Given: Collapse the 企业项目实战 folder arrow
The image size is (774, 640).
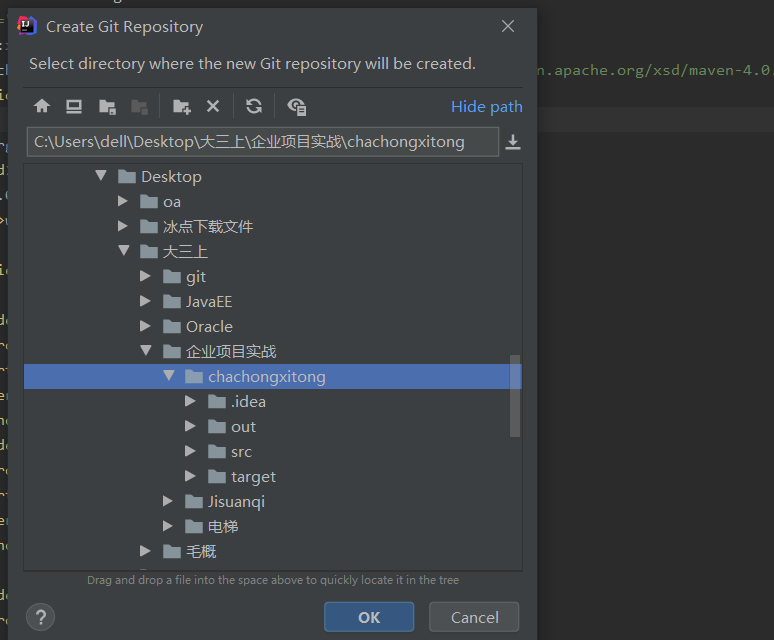Looking at the screenshot, I should pos(146,350).
